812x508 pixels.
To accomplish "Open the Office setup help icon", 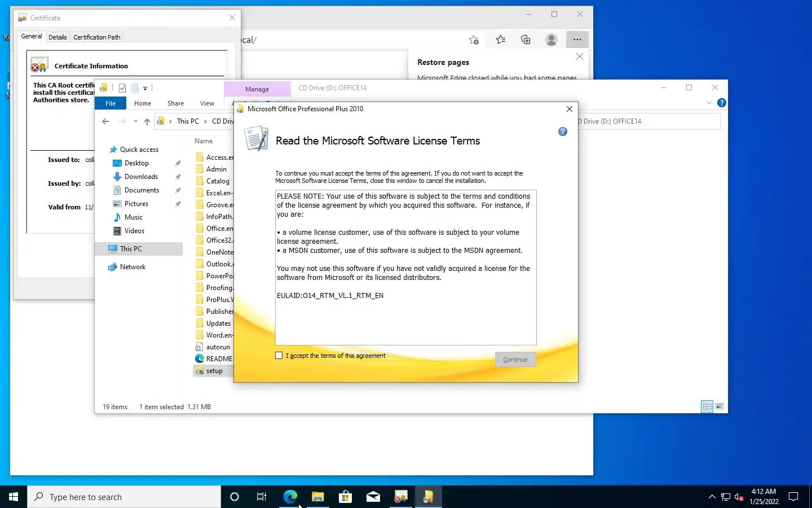I will 563,132.
